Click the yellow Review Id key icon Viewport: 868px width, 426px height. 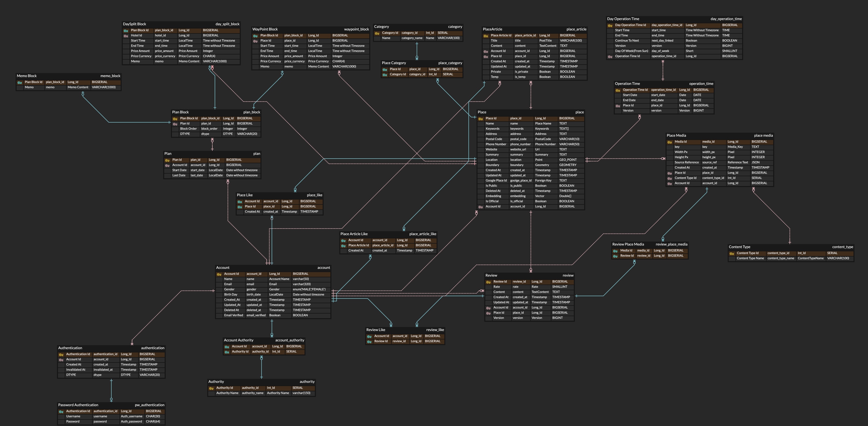tap(488, 282)
